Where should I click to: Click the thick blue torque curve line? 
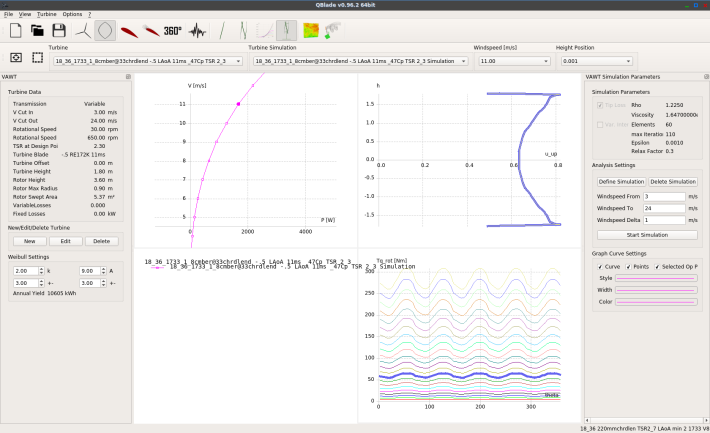(469, 376)
